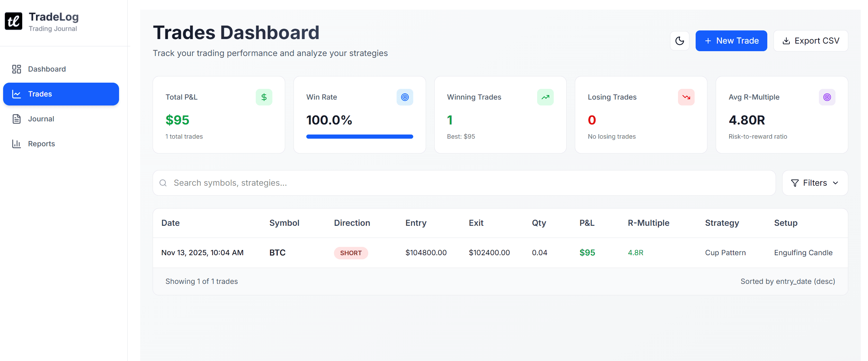This screenshot has width=868, height=361.
Task: Click the funnel icon inside Filters button
Action: [795, 183]
